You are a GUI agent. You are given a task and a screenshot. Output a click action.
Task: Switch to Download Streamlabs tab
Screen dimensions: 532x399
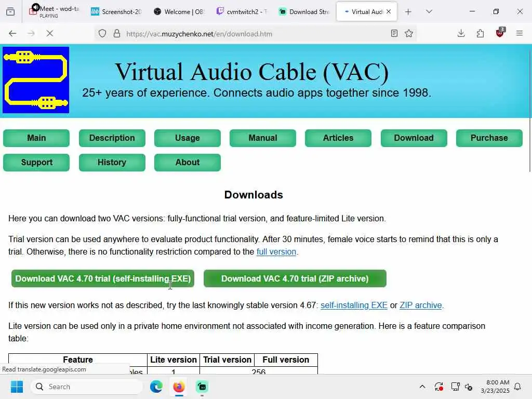pyautogui.click(x=304, y=12)
